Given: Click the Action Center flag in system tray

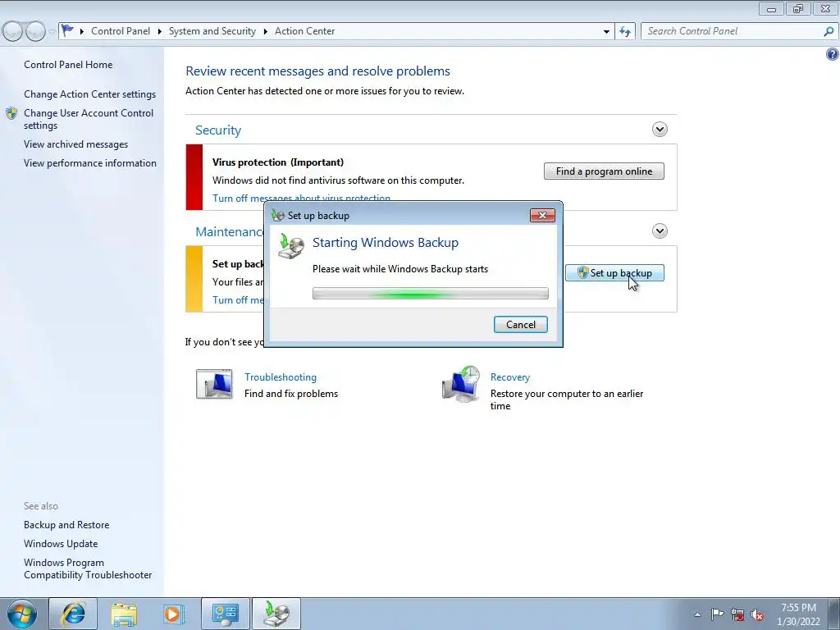Looking at the screenshot, I should click(717, 614).
